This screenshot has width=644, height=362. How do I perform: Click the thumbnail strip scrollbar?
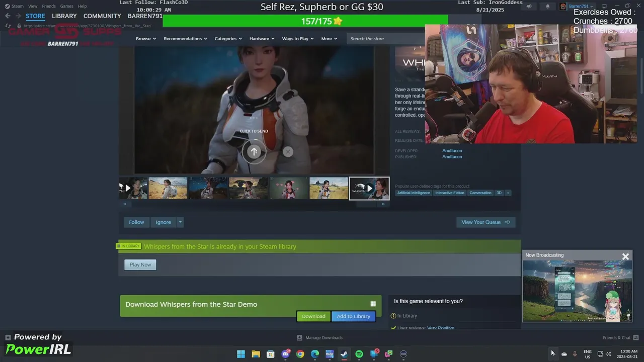(254, 204)
